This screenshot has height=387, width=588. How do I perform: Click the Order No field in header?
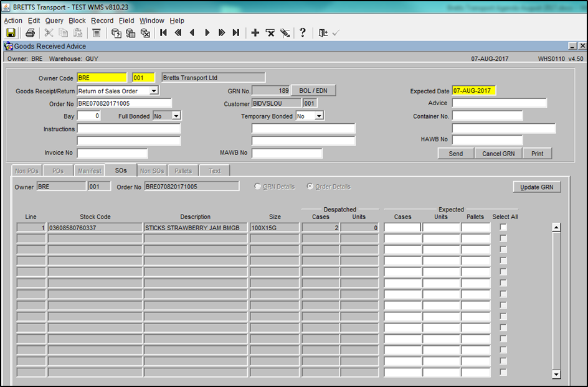point(124,103)
